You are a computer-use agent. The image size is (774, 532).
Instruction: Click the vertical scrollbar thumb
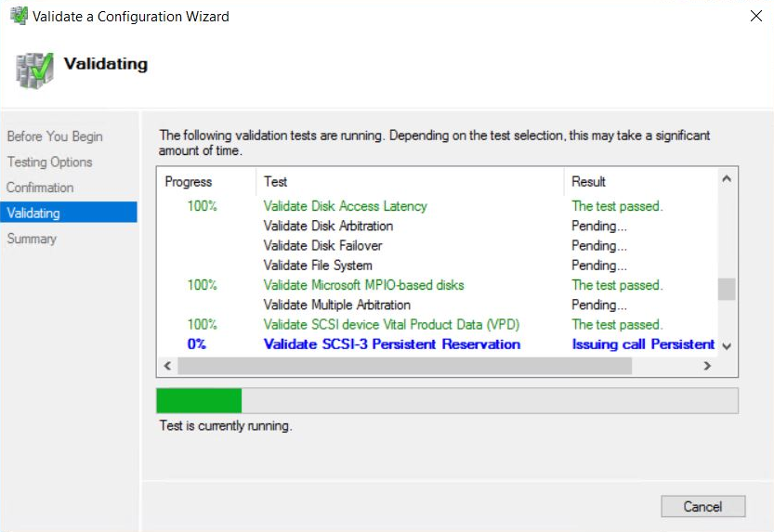point(727,290)
